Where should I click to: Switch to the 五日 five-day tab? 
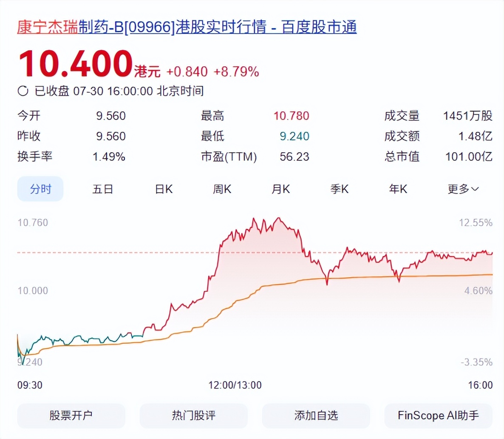pyautogui.click(x=103, y=189)
